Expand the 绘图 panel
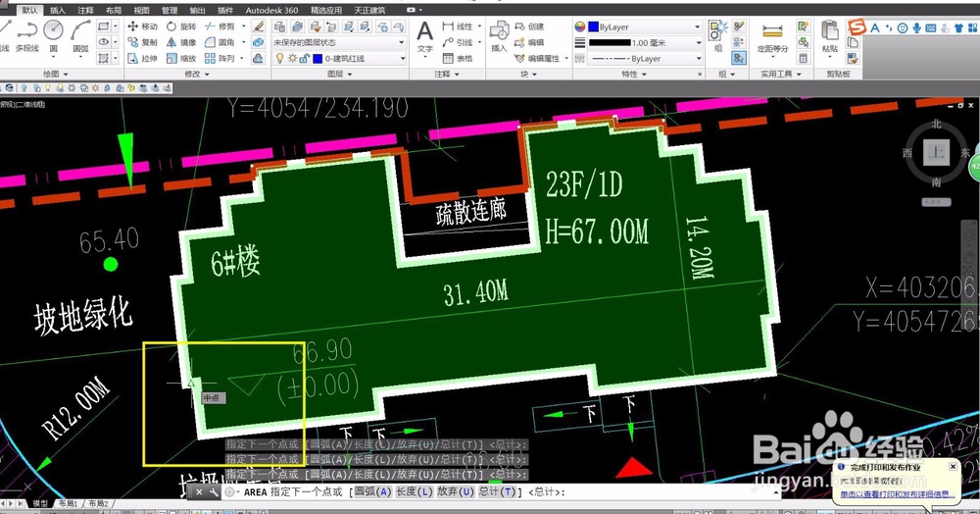This screenshot has width=980, height=514. coord(55,74)
